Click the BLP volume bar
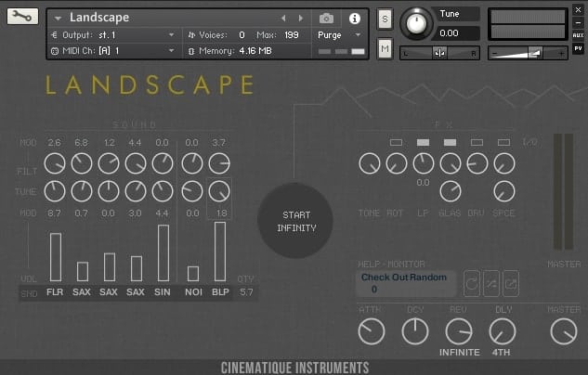Viewport: 588px width, 375px height. 220,252
